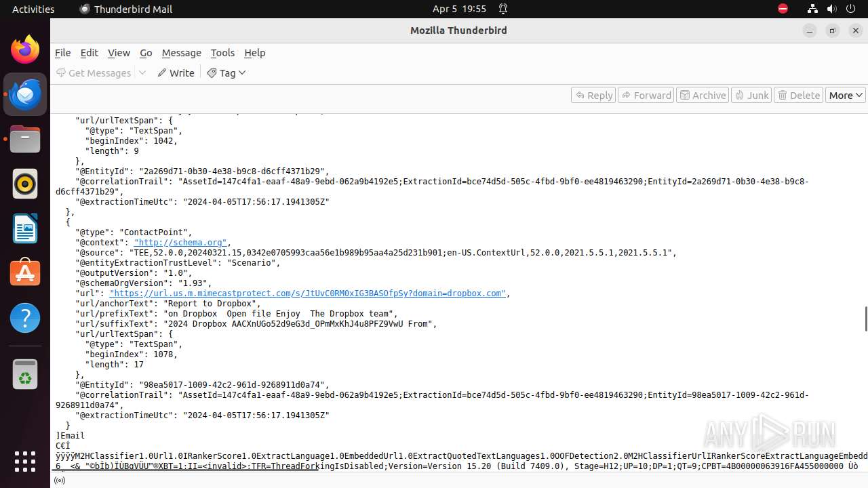Click the Reply button

point(593,95)
